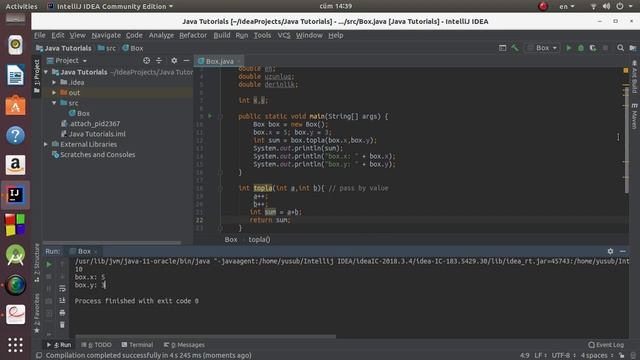Click the orange inspection indicator top of editor
The image size is (640, 360).
point(626,70)
